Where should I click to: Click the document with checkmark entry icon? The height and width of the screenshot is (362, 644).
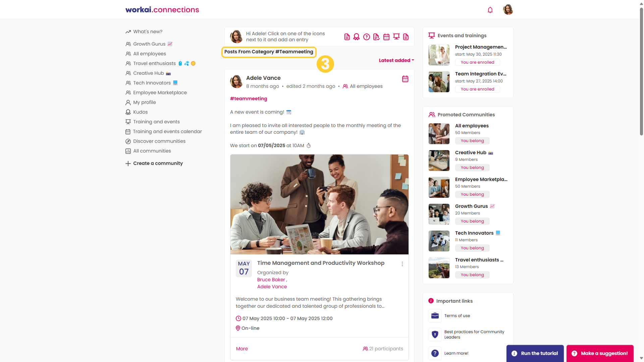coord(376,37)
